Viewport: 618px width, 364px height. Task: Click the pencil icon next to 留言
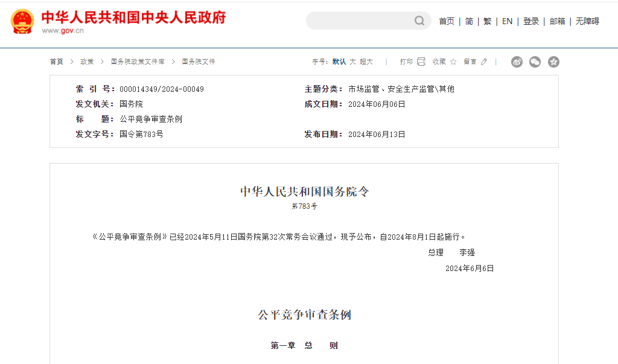pos(484,62)
